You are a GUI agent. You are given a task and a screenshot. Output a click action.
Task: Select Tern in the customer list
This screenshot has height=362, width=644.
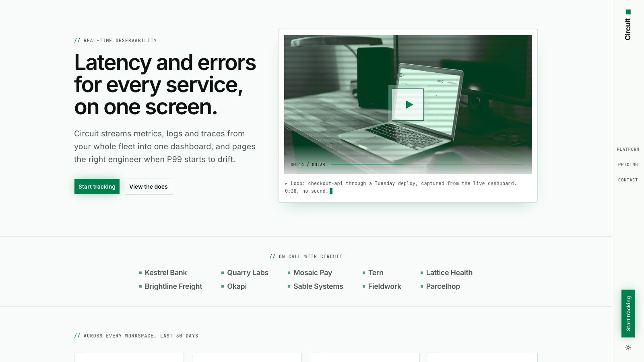(373, 273)
